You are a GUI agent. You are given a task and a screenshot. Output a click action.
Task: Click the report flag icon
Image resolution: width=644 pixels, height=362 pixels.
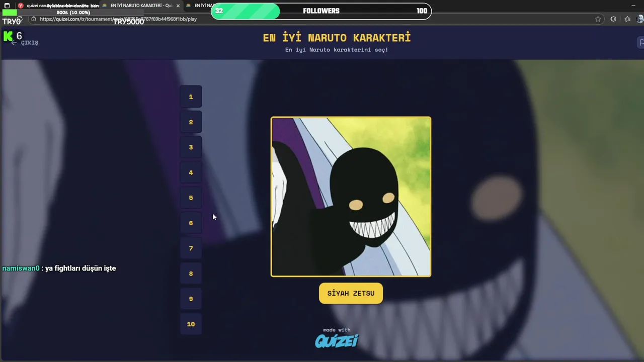(x=641, y=43)
